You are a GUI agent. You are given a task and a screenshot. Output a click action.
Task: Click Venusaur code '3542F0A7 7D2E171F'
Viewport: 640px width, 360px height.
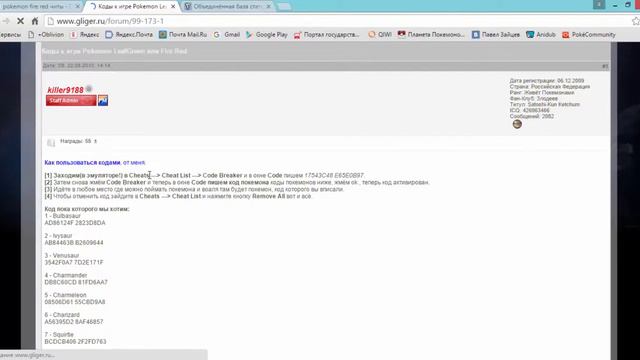(74, 262)
